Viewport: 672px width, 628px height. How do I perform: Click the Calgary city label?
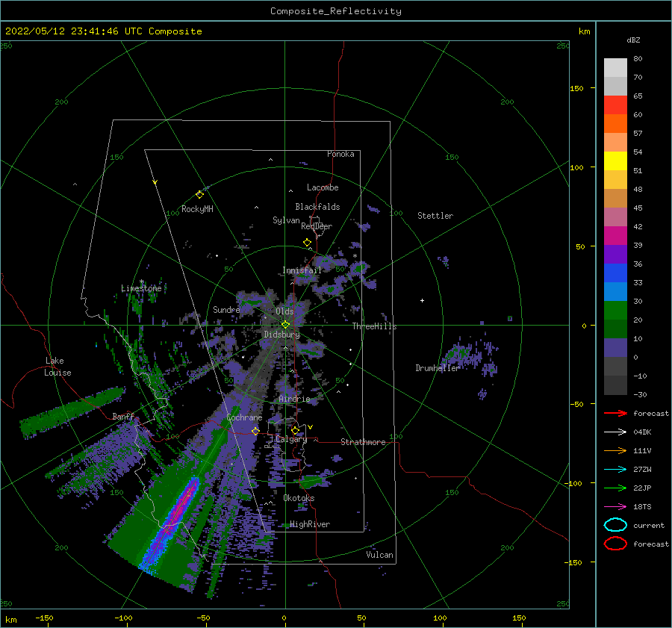(x=291, y=439)
